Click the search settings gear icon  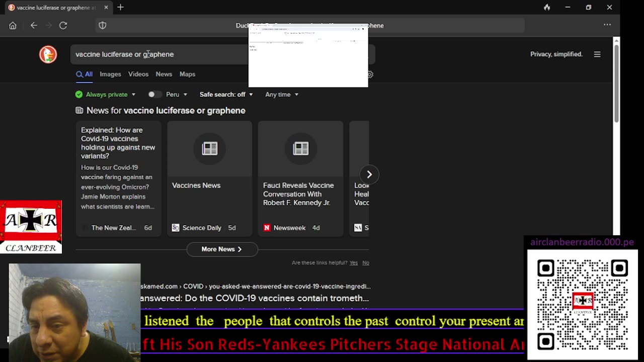370,74
